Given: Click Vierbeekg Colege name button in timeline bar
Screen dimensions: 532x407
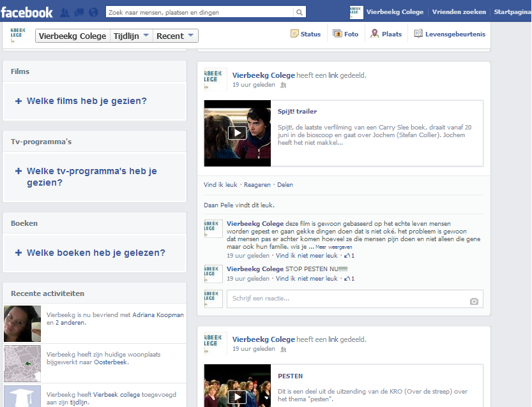Looking at the screenshot, I should coord(72,36).
